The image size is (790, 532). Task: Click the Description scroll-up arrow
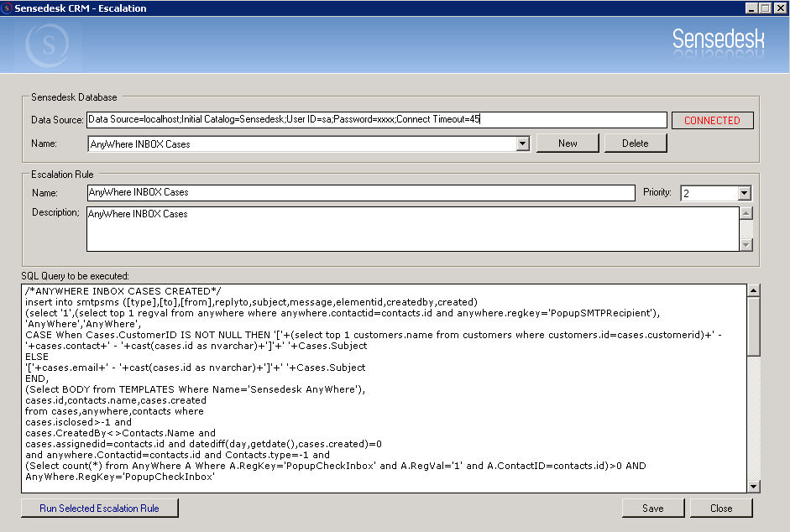pos(746,214)
